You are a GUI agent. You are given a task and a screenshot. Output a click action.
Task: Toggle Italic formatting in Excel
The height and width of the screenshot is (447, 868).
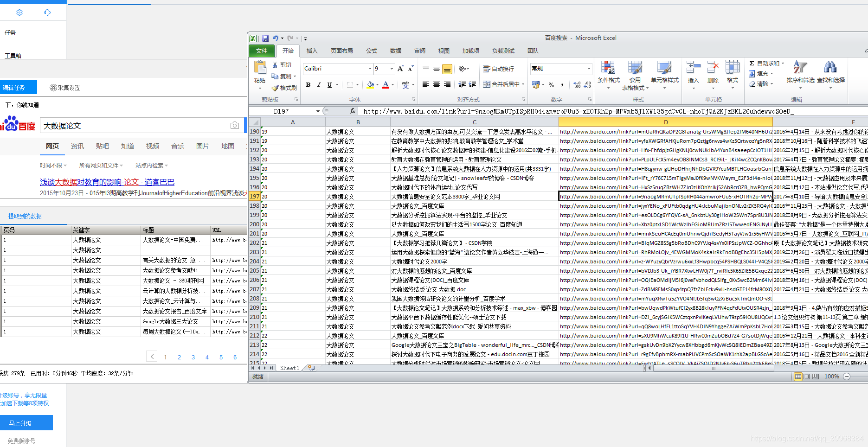click(x=319, y=85)
